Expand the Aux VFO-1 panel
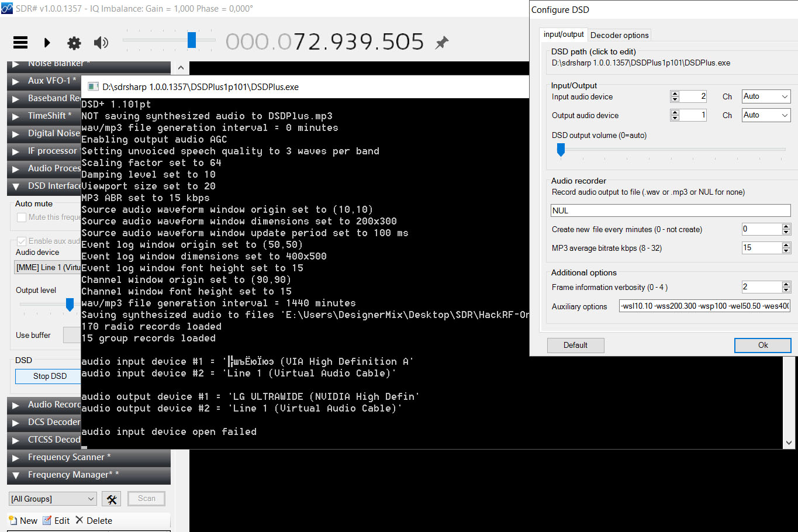Screen dimensions: 798x532 tap(16, 81)
